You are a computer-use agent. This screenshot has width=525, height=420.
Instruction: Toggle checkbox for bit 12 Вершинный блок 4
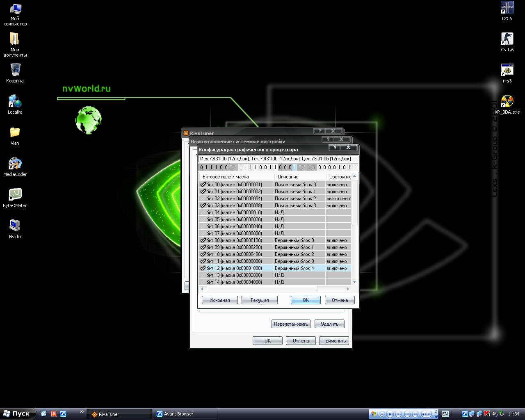click(x=203, y=268)
